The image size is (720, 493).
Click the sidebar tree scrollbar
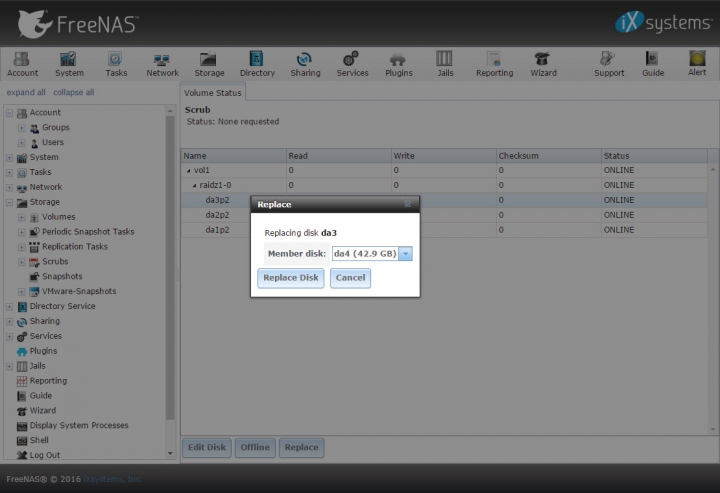click(170, 266)
